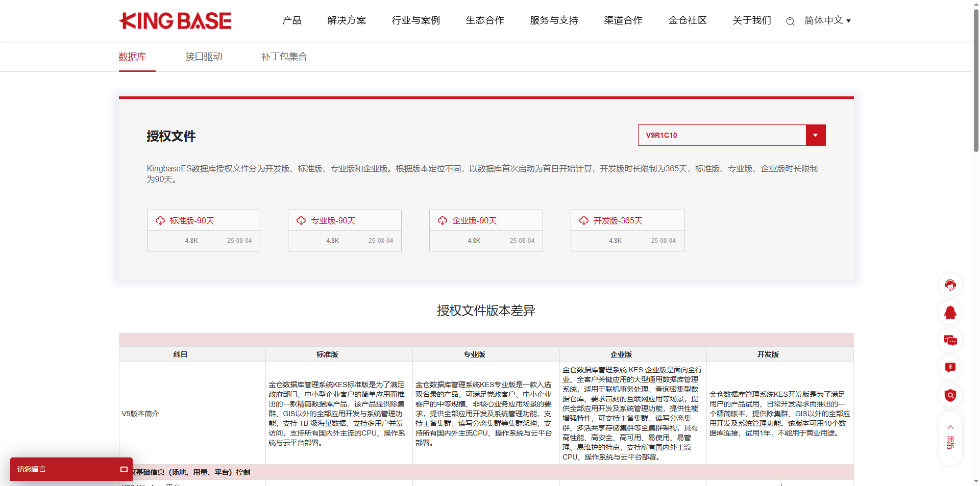The image size is (980, 486).
Task: Click the V9版本简介 row label
Action: (140, 414)
